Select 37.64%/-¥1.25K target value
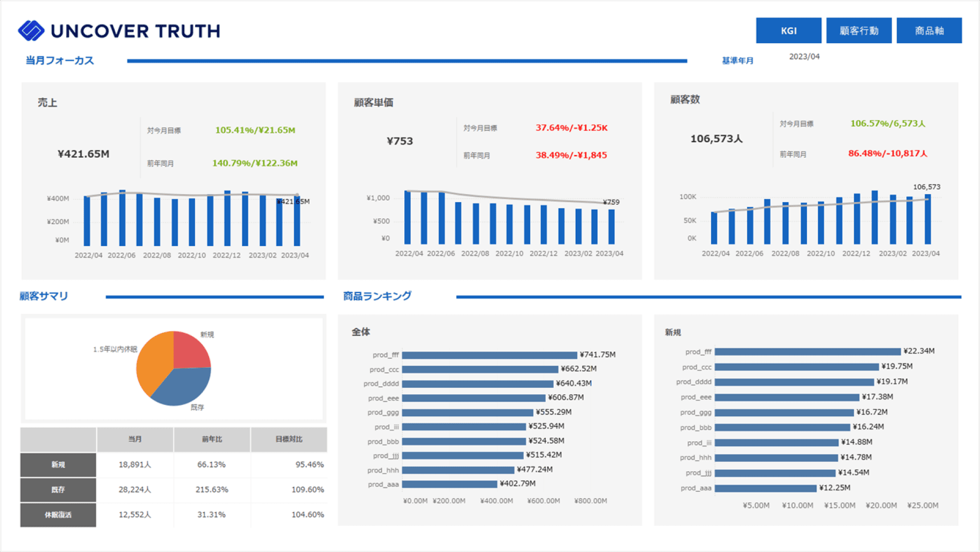The height and width of the screenshot is (552, 980). click(x=571, y=127)
